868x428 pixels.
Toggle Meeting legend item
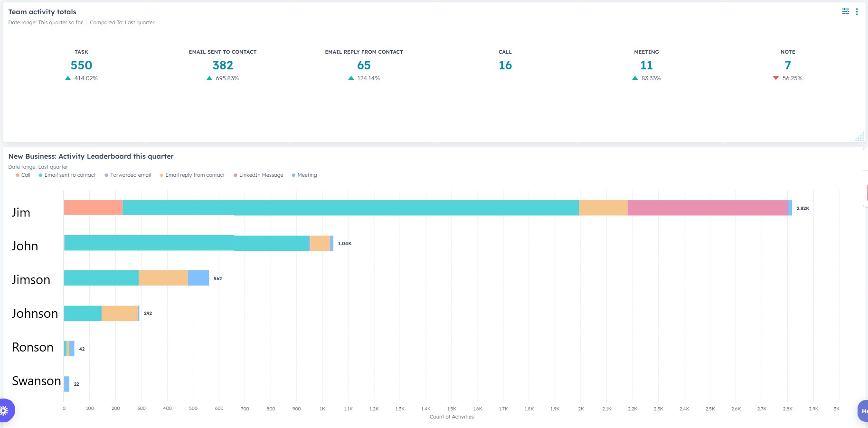click(304, 175)
